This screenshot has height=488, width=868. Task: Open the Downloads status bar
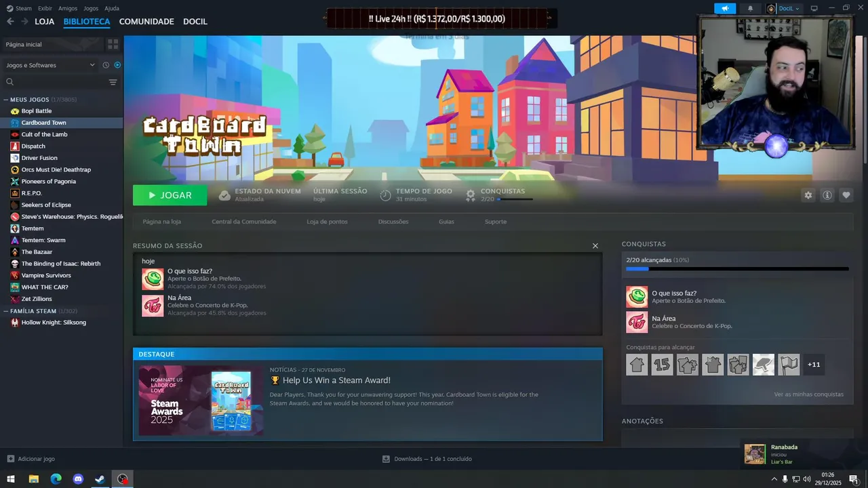coord(427,459)
